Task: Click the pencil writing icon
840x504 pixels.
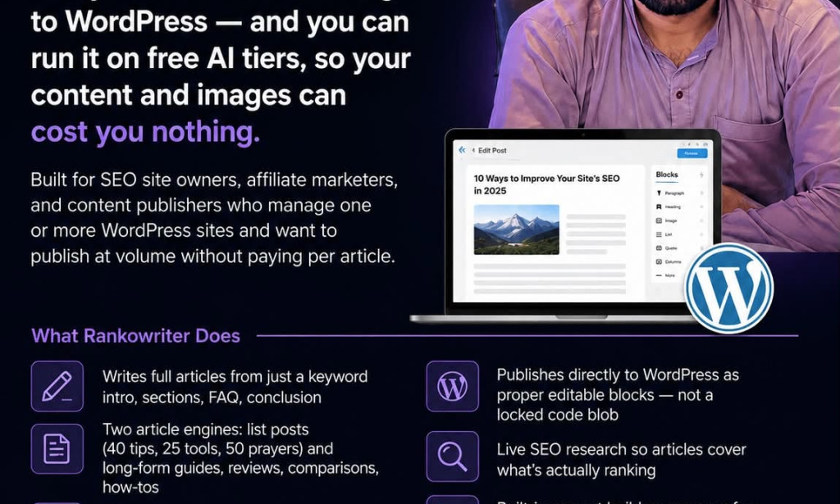Action: tap(57, 386)
